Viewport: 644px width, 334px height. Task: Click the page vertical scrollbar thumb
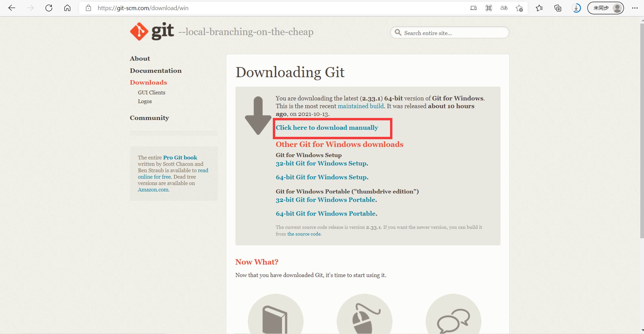[x=642, y=131]
